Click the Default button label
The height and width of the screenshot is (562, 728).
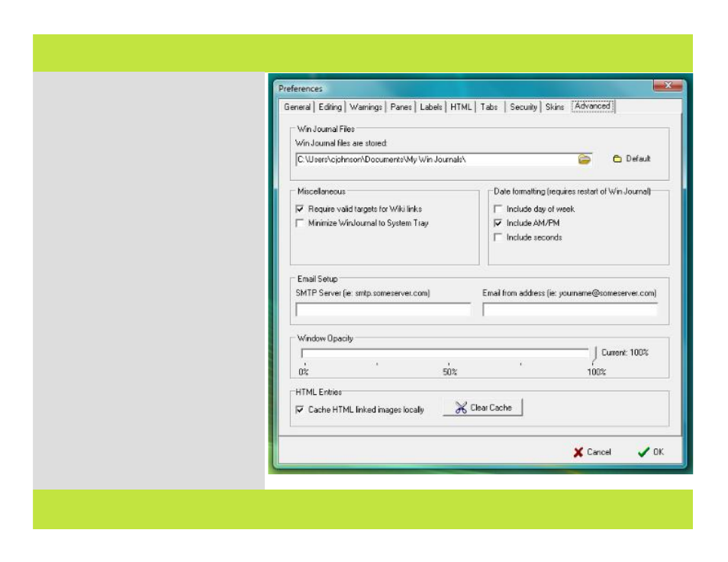(639, 159)
